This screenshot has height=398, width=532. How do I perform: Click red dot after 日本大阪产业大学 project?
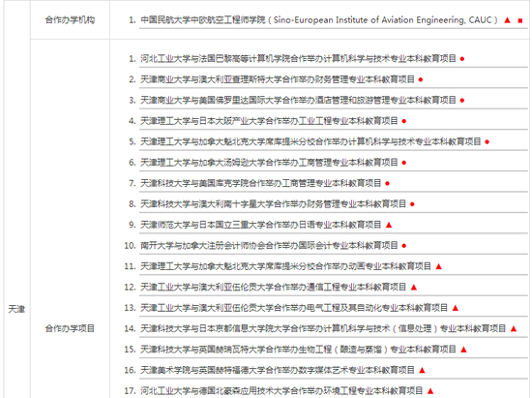403,121
